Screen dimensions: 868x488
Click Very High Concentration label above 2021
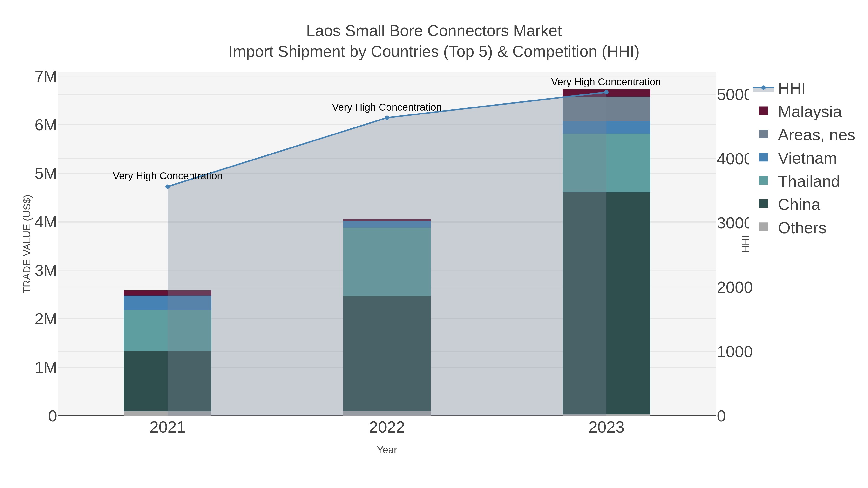click(168, 176)
